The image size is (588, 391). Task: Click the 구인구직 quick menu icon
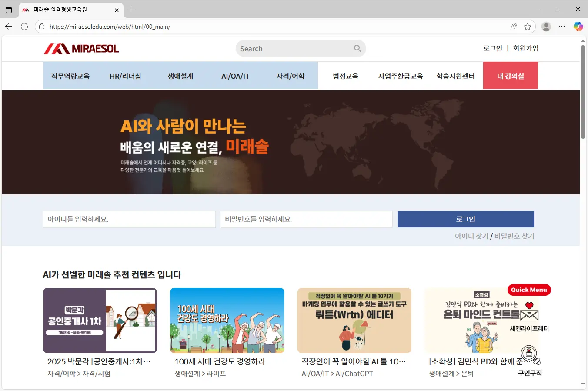[x=530, y=354]
